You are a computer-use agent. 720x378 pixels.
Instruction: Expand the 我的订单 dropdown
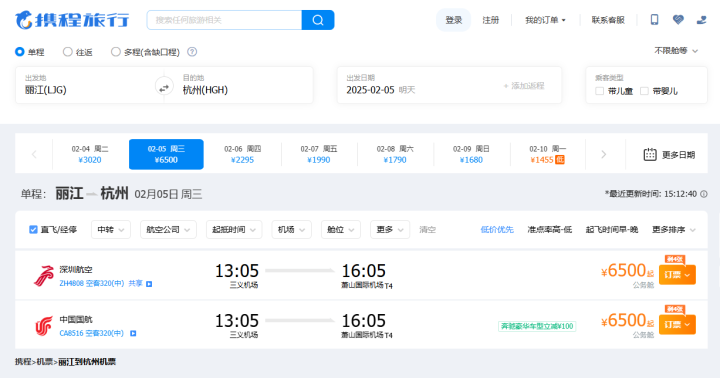545,20
